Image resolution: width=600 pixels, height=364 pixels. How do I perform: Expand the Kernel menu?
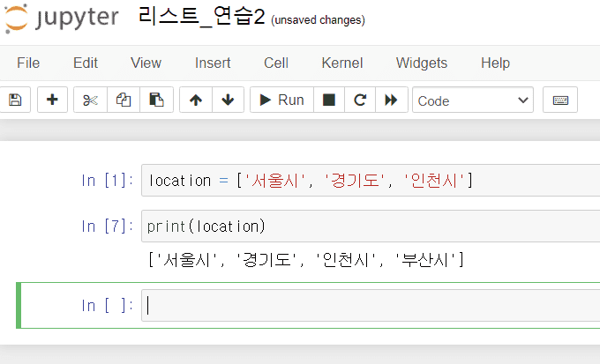341,63
